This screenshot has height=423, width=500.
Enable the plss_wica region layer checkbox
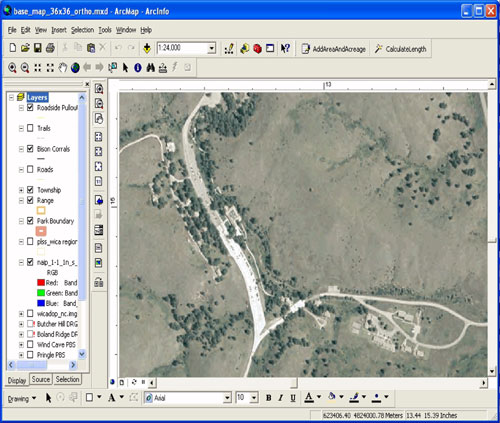click(x=30, y=241)
